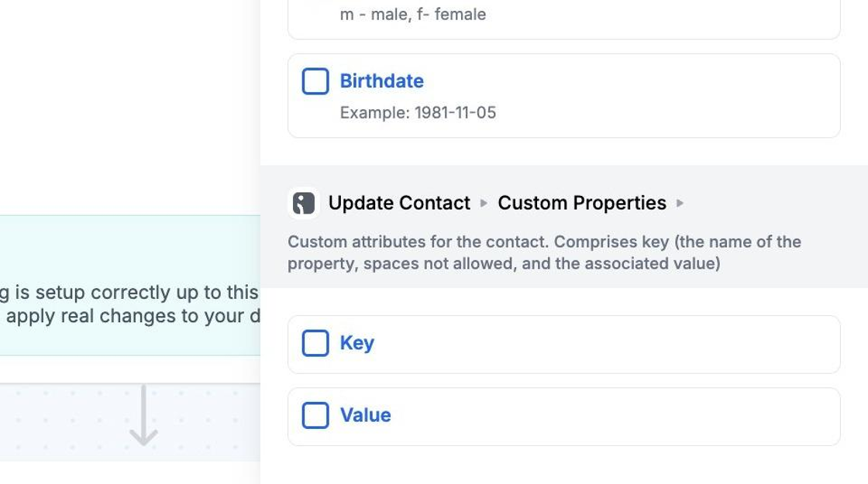This screenshot has width=868, height=484.
Task: Click the Custom Properties description text
Action: pyautogui.click(x=543, y=252)
